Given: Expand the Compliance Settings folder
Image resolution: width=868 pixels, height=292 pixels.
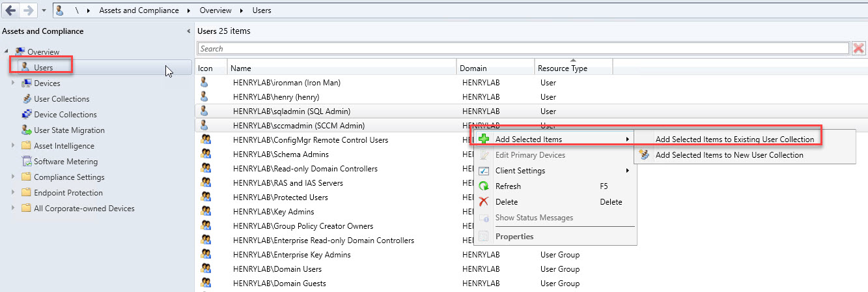Looking at the screenshot, I should pos(12,177).
